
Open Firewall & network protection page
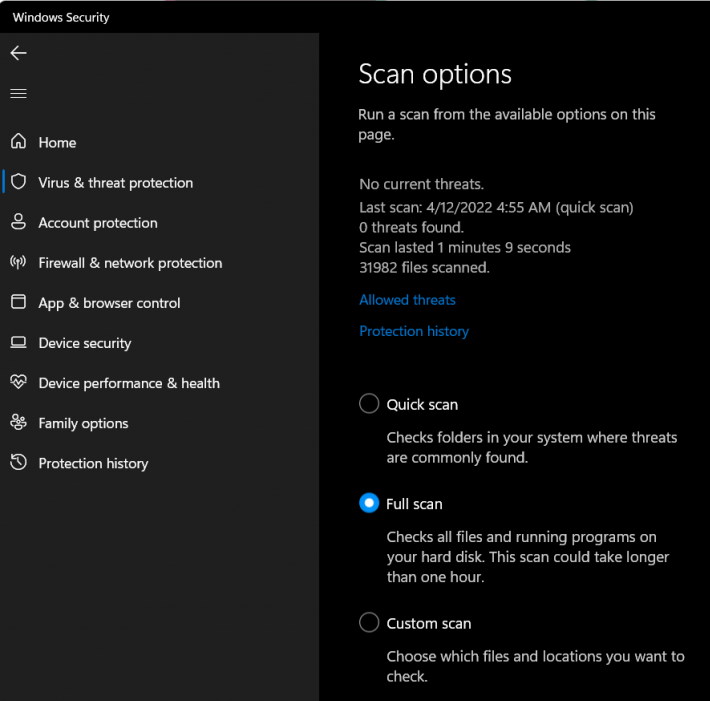[x=130, y=263]
